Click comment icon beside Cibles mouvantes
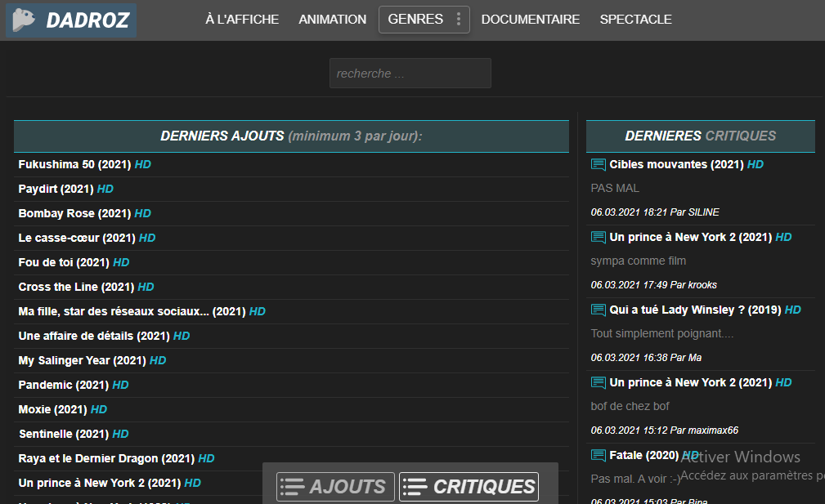The image size is (825, 504). tap(599, 164)
